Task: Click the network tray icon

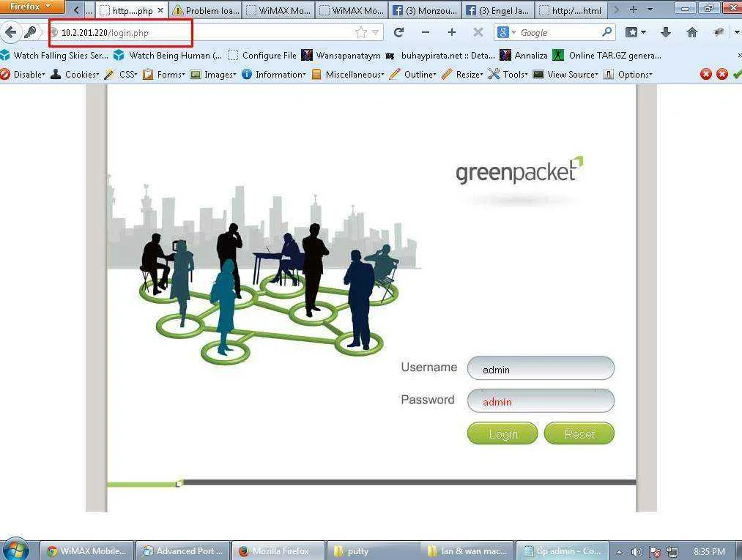Action: point(672,551)
